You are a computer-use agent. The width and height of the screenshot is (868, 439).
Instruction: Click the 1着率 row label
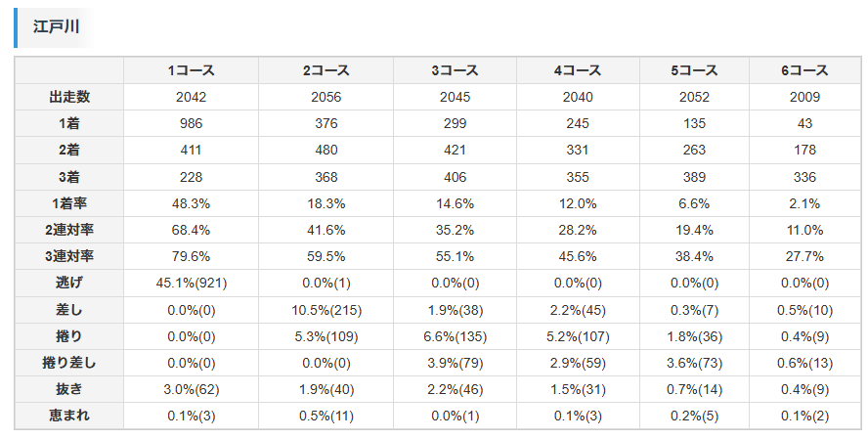point(69,203)
